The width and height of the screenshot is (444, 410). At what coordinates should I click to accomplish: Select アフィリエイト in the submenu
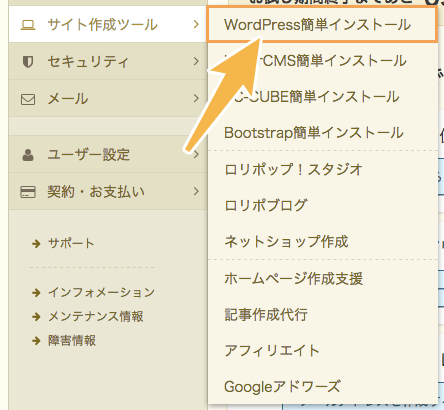tap(322, 351)
